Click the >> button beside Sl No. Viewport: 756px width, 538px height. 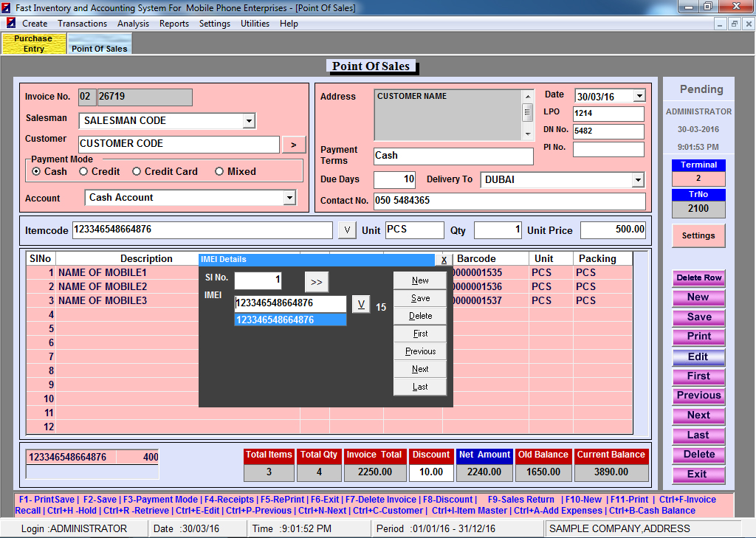click(x=316, y=282)
